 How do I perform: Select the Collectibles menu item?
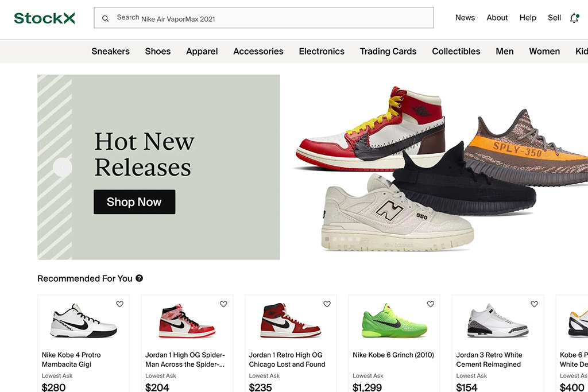(456, 51)
